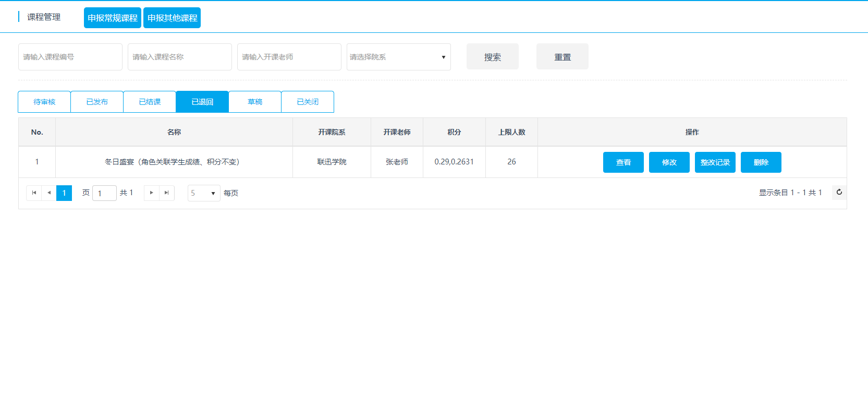
Task: Go to the previous page arrow
Action: tap(49, 193)
